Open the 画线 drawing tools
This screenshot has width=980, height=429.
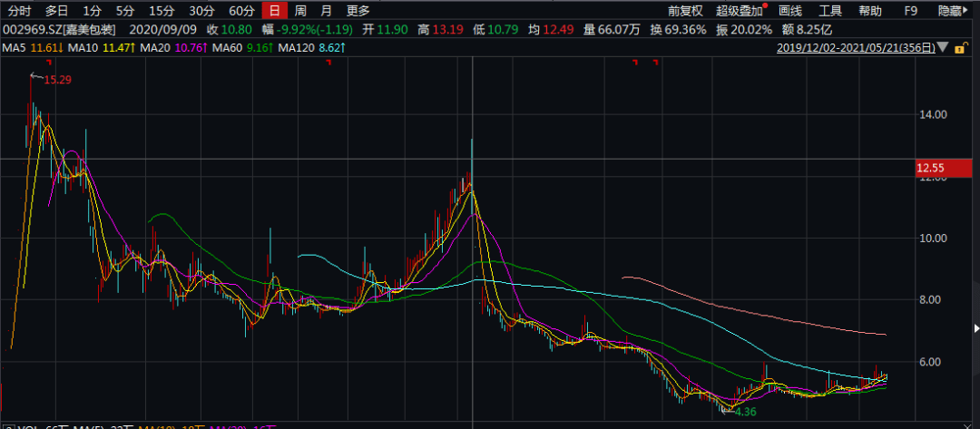coord(790,11)
